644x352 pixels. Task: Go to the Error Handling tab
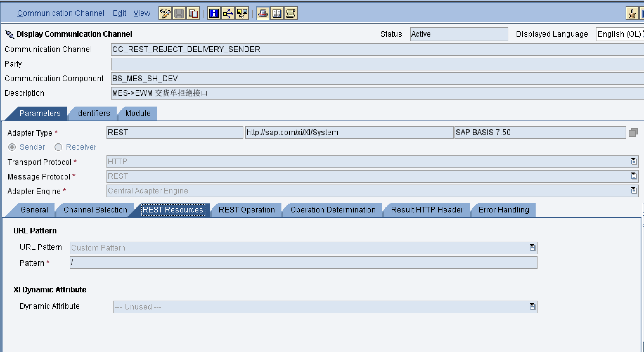(504, 210)
